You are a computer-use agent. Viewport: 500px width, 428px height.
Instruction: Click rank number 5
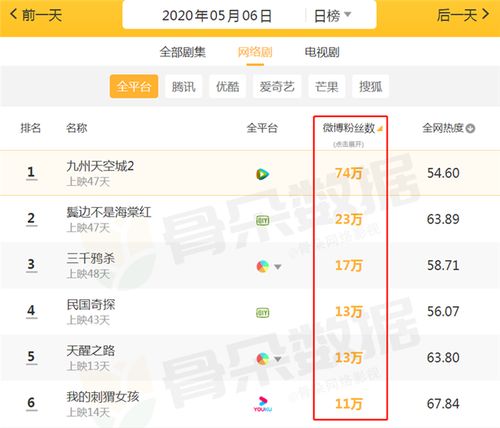click(x=31, y=357)
